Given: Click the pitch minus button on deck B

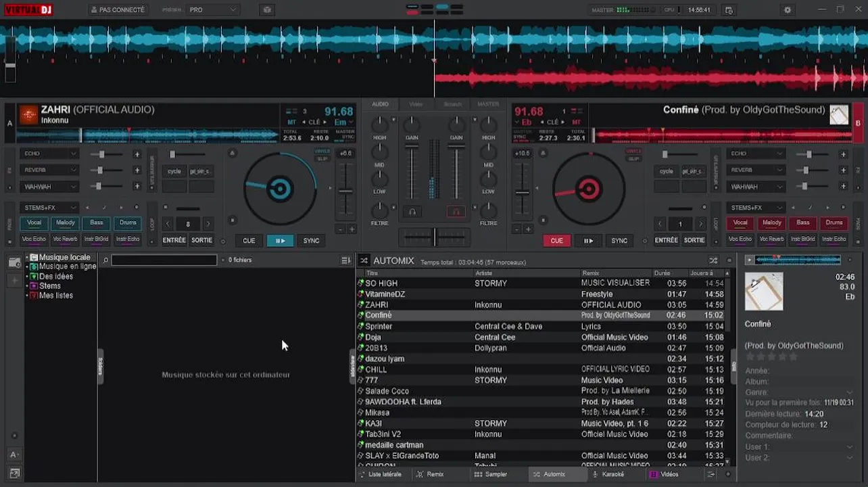Looking at the screenshot, I should 518,229.
